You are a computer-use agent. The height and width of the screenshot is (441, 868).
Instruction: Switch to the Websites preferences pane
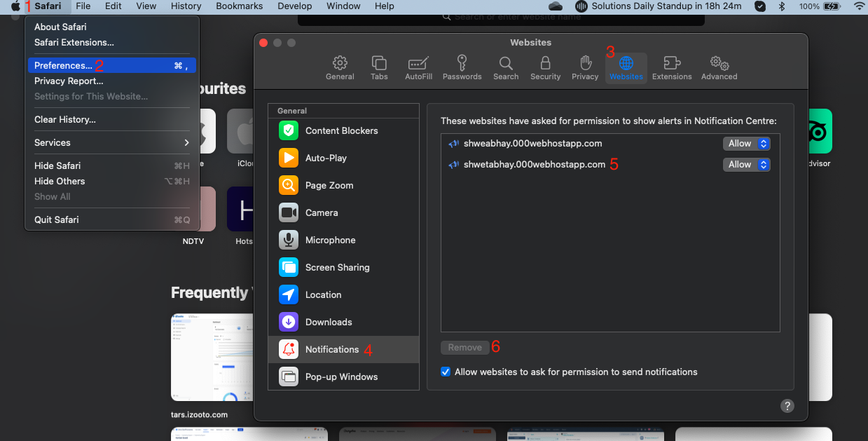point(626,68)
